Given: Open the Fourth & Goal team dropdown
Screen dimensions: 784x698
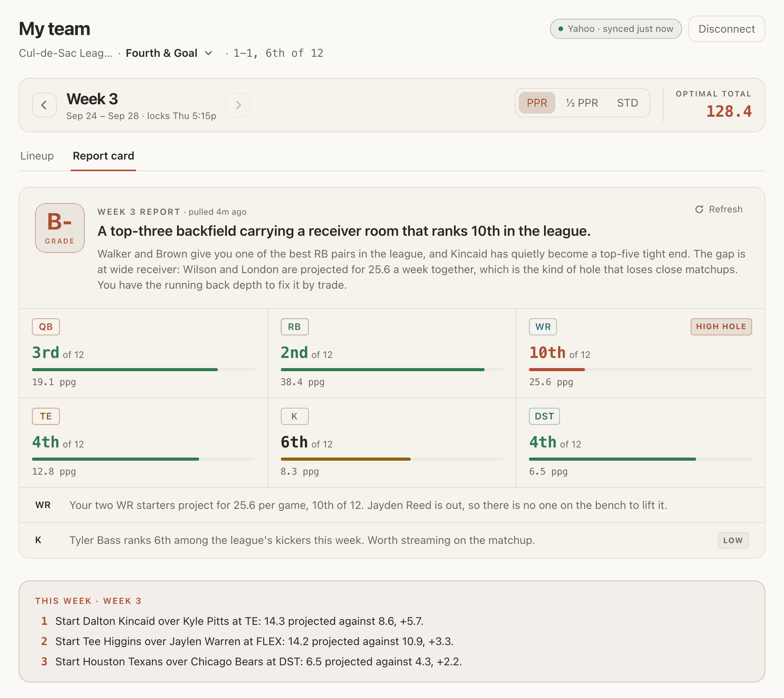Looking at the screenshot, I should tap(169, 53).
